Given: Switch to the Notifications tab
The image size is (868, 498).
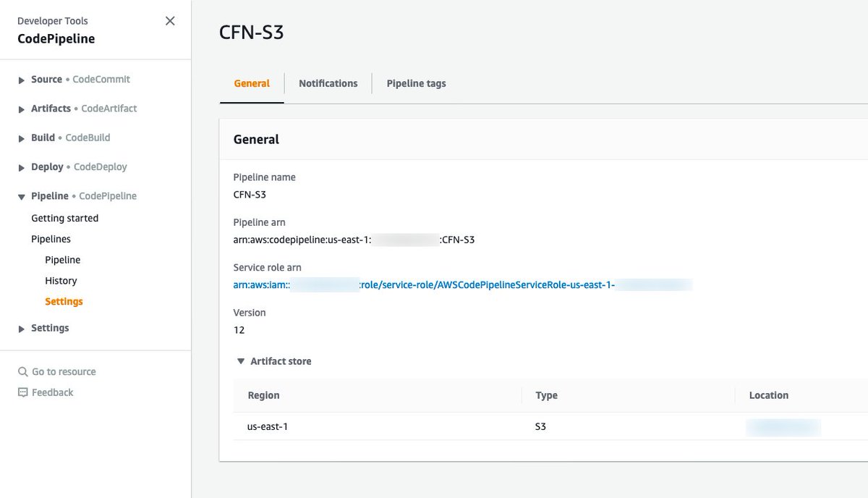Looking at the screenshot, I should pos(328,83).
